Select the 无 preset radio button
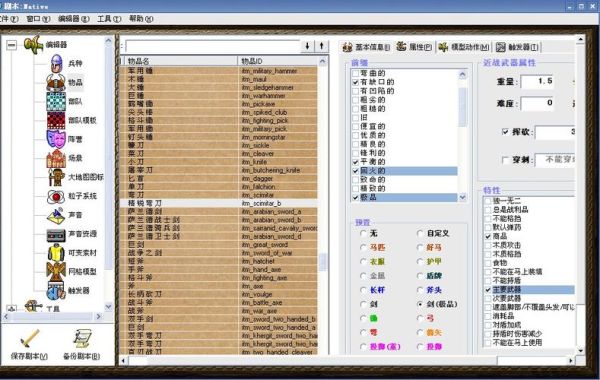Screen dimensions: 600x380 coord(364,233)
